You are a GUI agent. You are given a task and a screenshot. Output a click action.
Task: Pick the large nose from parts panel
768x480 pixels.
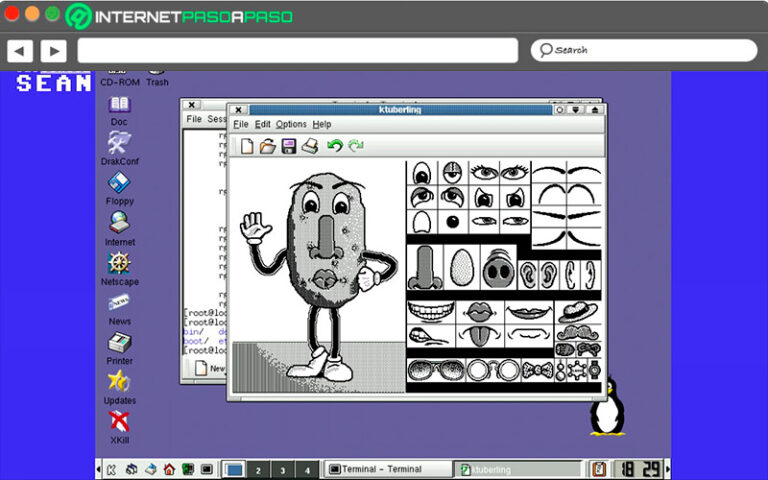point(427,267)
